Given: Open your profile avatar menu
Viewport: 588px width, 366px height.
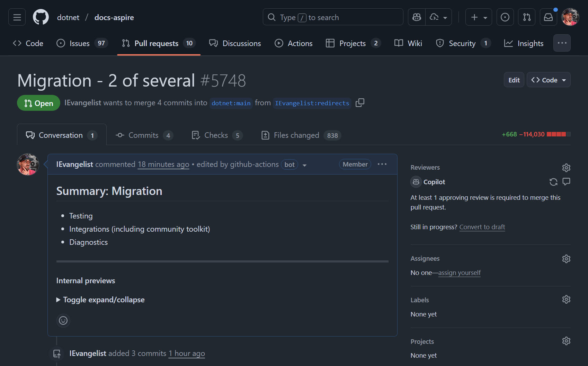Looking at the screenshot, I should coord(570,17).
